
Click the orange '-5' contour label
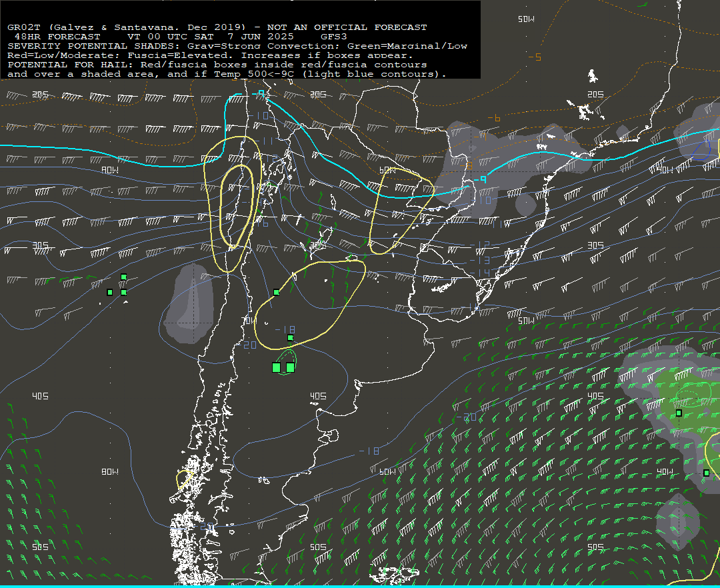(535, 57)
